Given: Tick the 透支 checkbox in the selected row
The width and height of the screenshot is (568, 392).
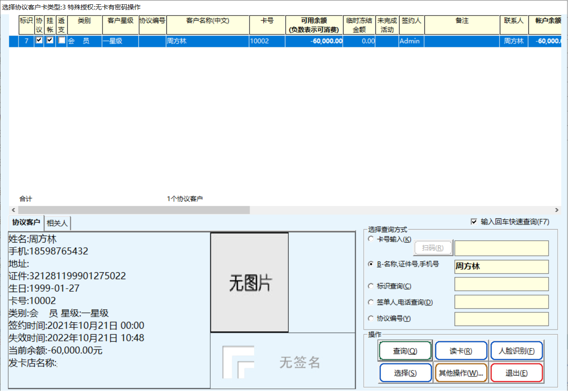Looking at the screenshot, I should coord(62,40).
